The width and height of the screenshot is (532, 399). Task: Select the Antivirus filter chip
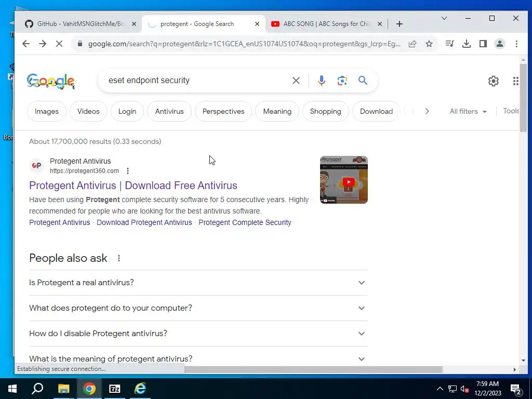point(169,111)
